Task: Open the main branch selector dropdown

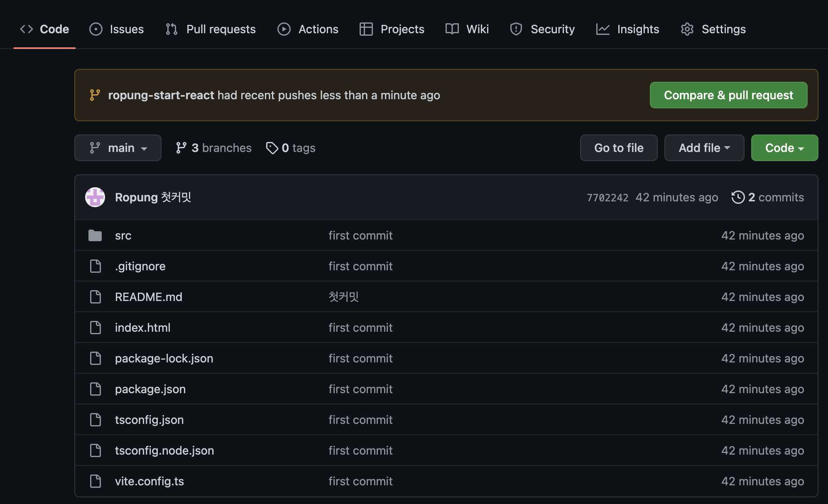Action: (x=118, y=148)
